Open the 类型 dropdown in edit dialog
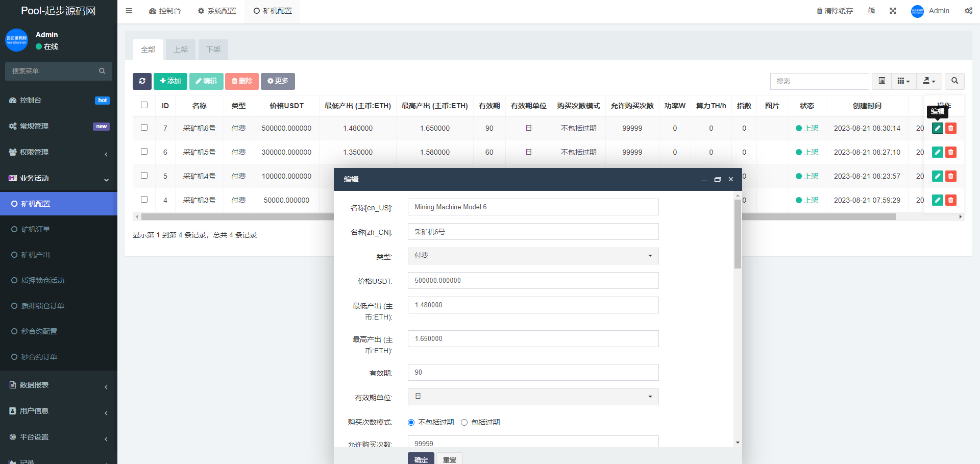 (x=533, y=256)
